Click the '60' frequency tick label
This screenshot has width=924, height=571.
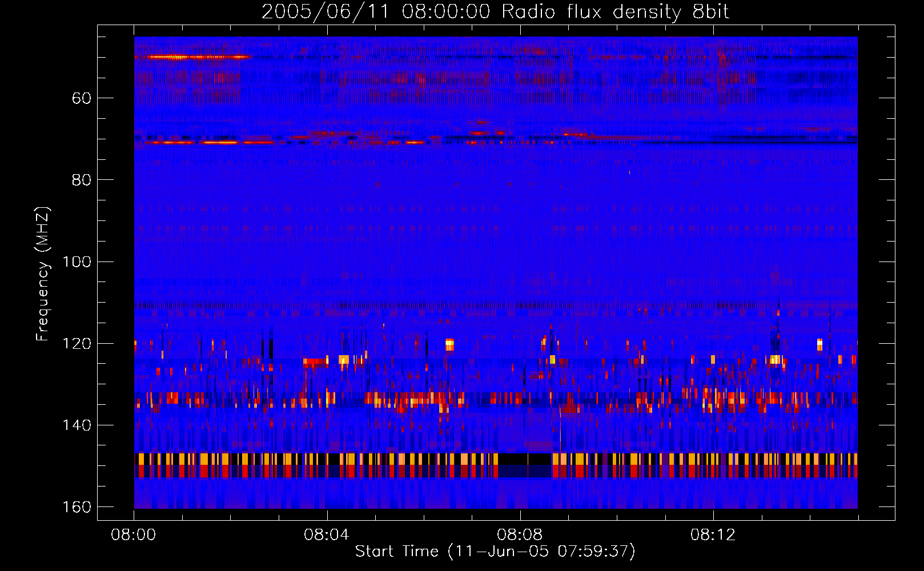(82, 98)
